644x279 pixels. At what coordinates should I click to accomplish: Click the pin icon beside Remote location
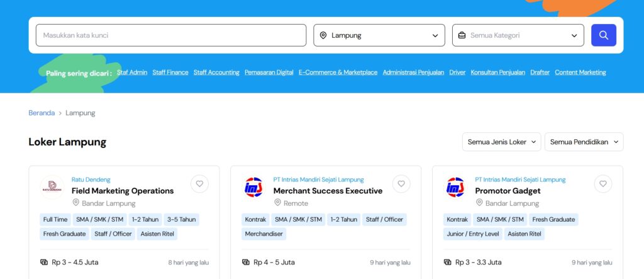277,203
